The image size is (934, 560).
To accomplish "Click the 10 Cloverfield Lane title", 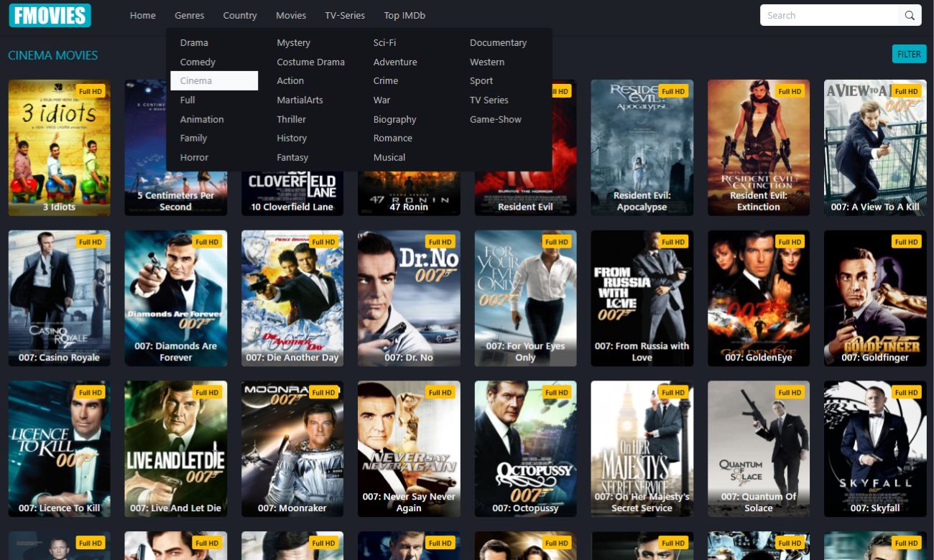I will click(292, 207).
